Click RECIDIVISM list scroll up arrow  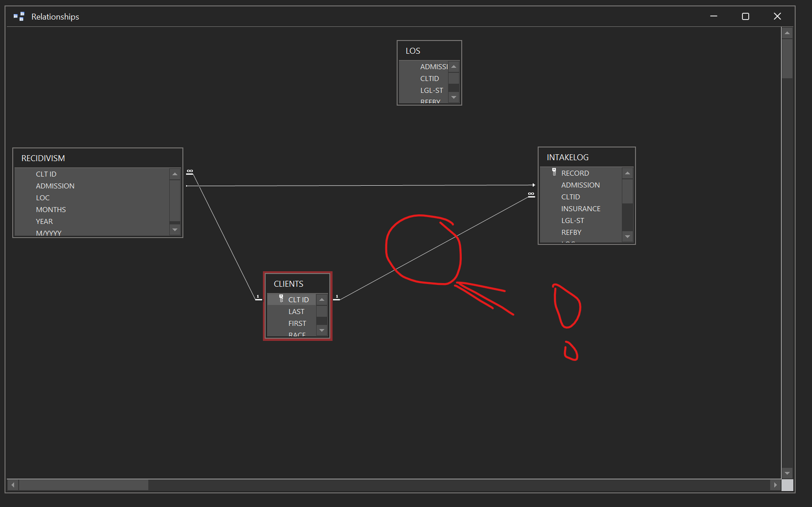(x=175, y=174)
